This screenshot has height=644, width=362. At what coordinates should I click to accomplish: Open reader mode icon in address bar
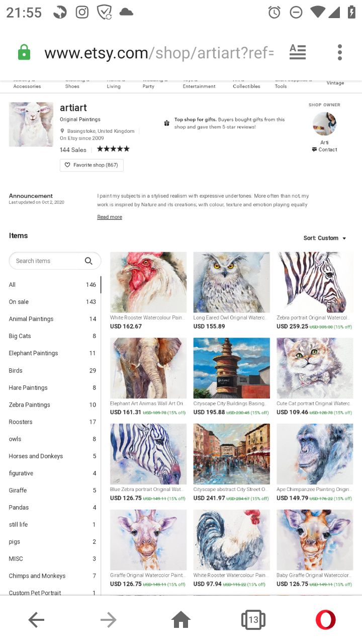click(298, 52)
